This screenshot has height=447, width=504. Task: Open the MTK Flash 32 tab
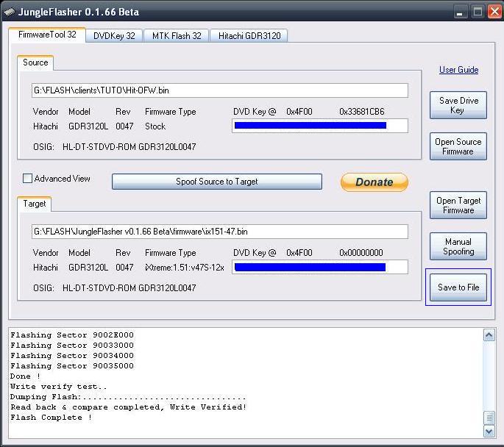click(177, 35)
